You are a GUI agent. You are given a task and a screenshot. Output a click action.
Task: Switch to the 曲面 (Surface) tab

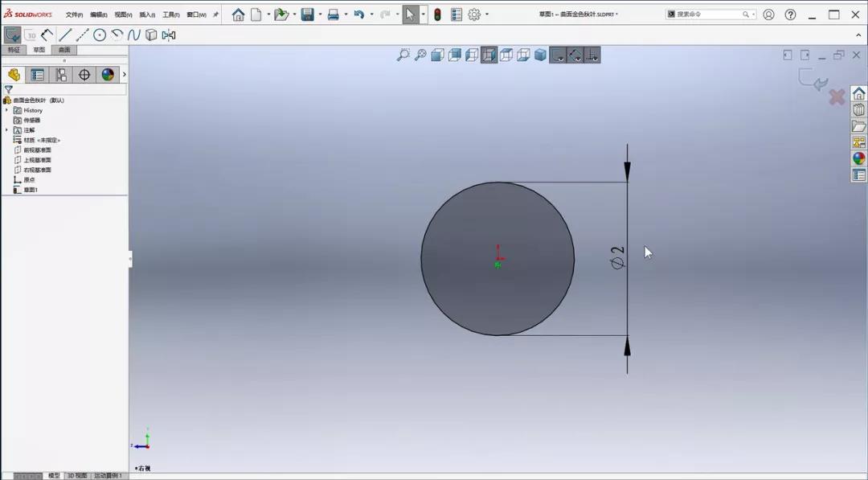64,50
